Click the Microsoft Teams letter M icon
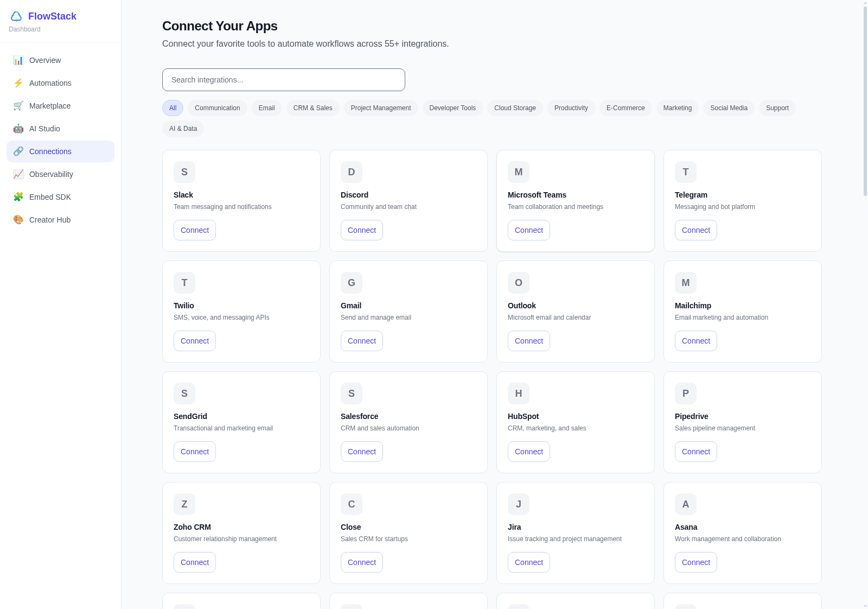 519,172
